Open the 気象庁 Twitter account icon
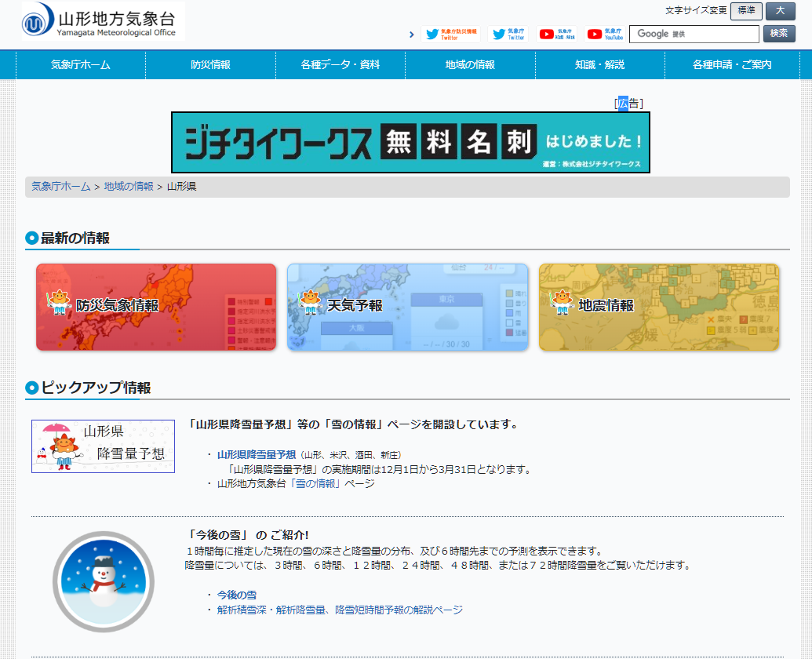The width and height of the screenshot is (812, 659). click(510, 35)
